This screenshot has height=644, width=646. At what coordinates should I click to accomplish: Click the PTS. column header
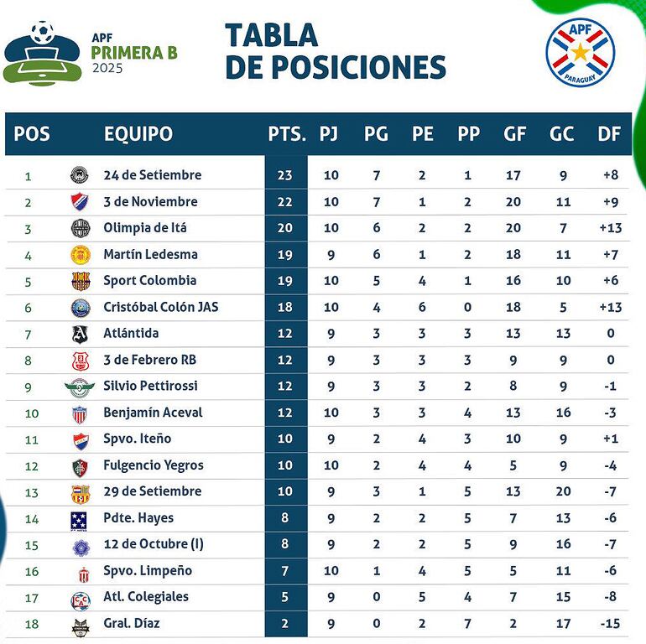click(x=285, y=134)
